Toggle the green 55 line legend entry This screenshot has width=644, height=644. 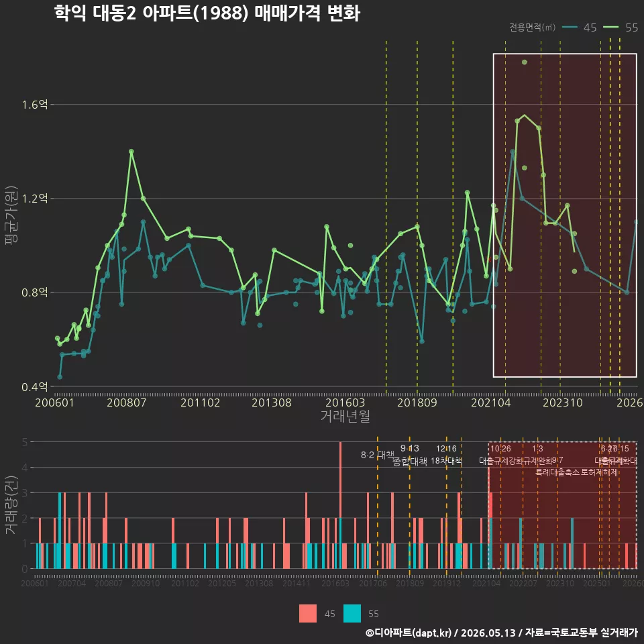tap(621, 28)
